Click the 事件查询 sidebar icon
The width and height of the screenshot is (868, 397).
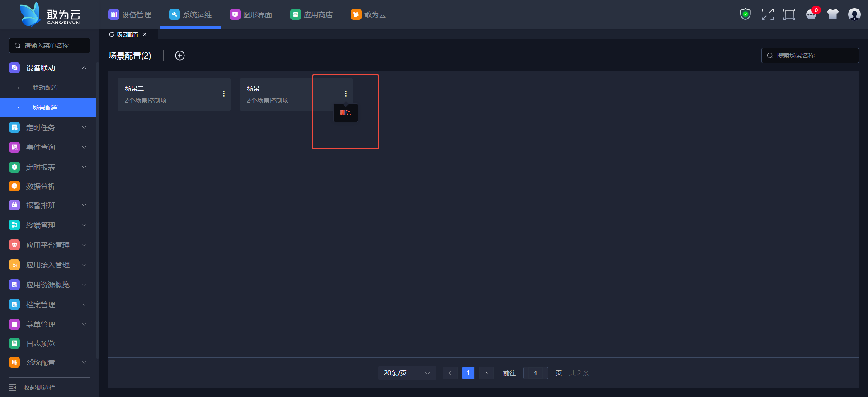point(14,147)
